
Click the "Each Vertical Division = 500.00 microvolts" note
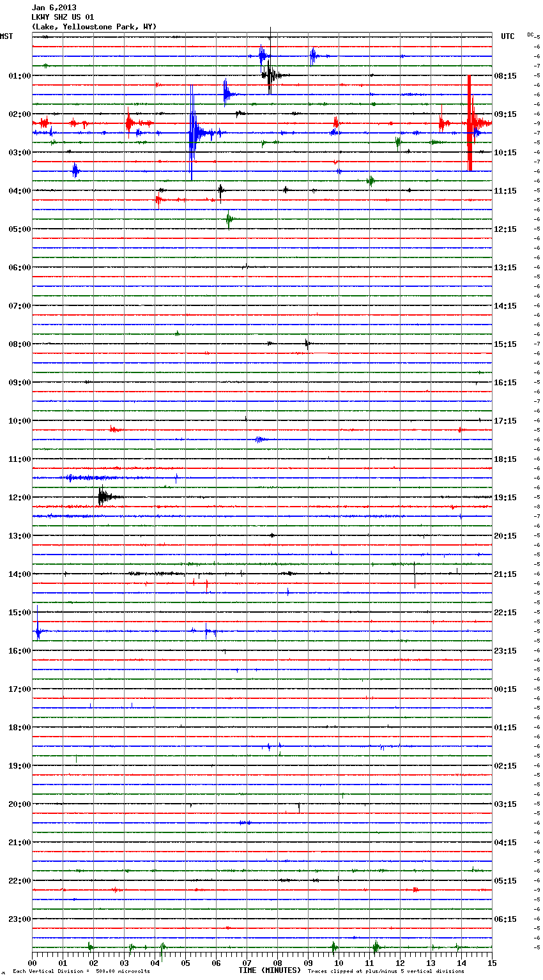click(81, 971)
